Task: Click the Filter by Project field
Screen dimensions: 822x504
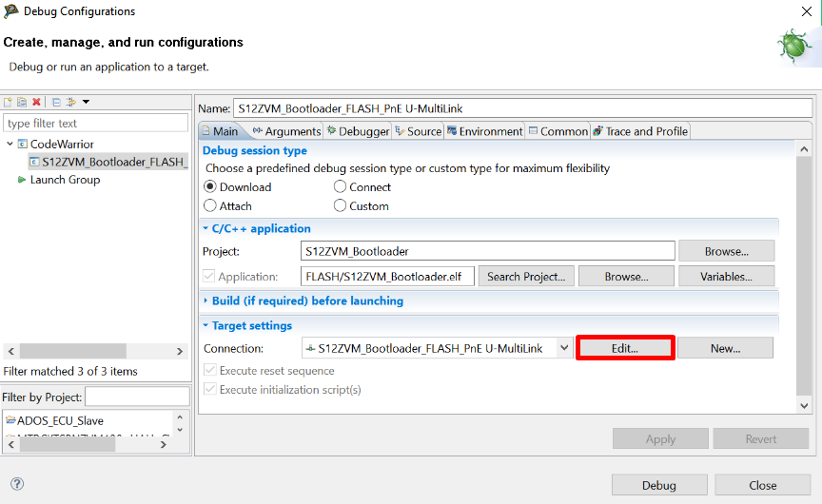Action: pos(137,397)
